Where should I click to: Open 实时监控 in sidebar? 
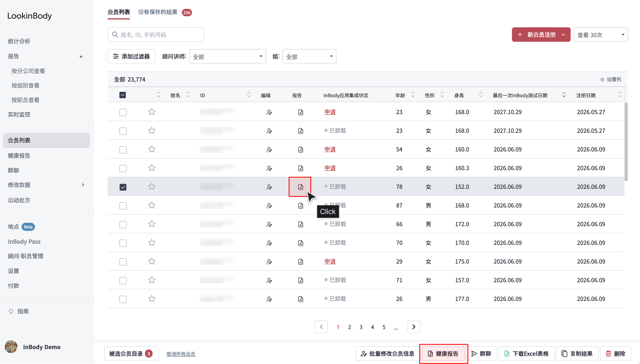(19, 114)
